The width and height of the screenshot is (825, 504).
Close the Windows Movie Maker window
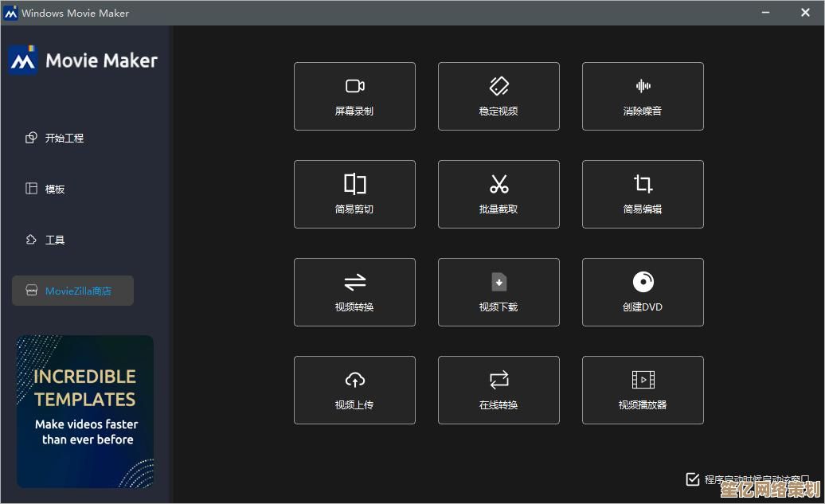pos(805,13)
